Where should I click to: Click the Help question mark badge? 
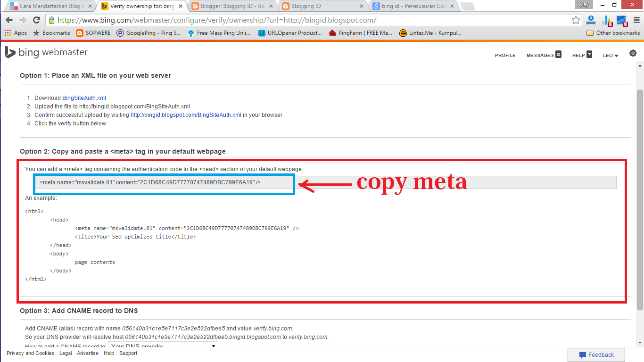pyautogui.click(x=589, y=54)
